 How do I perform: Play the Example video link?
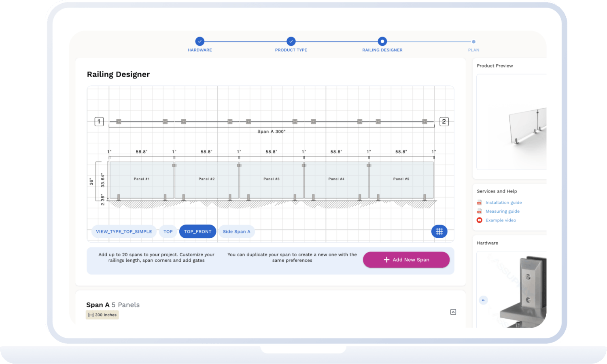click(501, 220)
